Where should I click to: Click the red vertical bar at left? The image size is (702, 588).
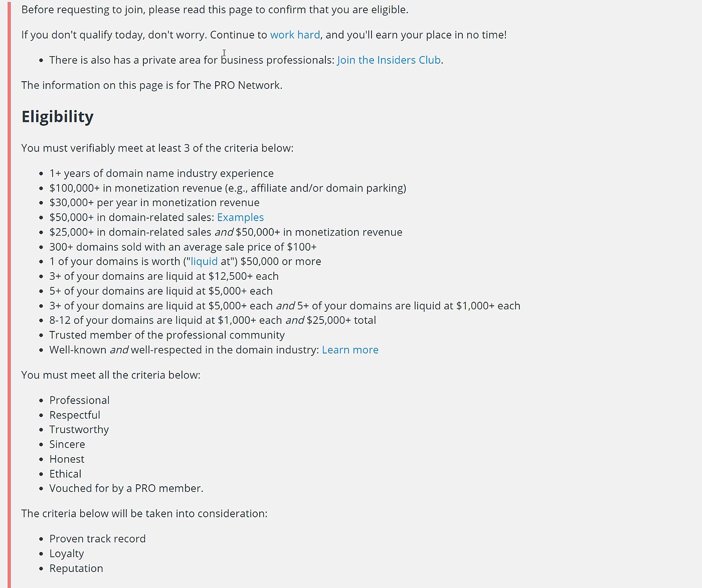click(9, 294)
